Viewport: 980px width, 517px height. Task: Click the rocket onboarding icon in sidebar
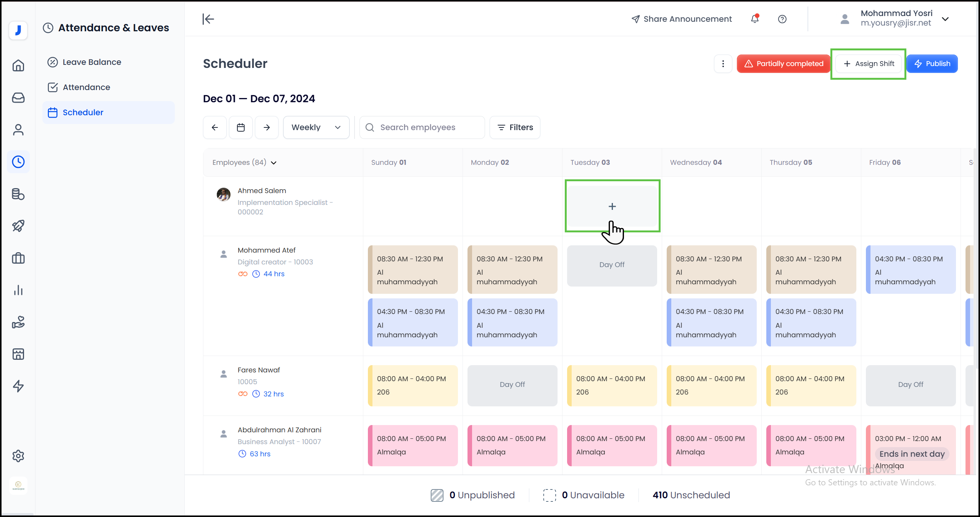(18, 226)
